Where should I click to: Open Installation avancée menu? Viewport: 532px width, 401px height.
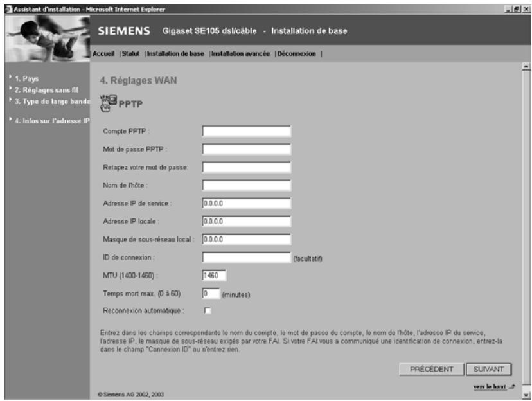pos(240,53)
